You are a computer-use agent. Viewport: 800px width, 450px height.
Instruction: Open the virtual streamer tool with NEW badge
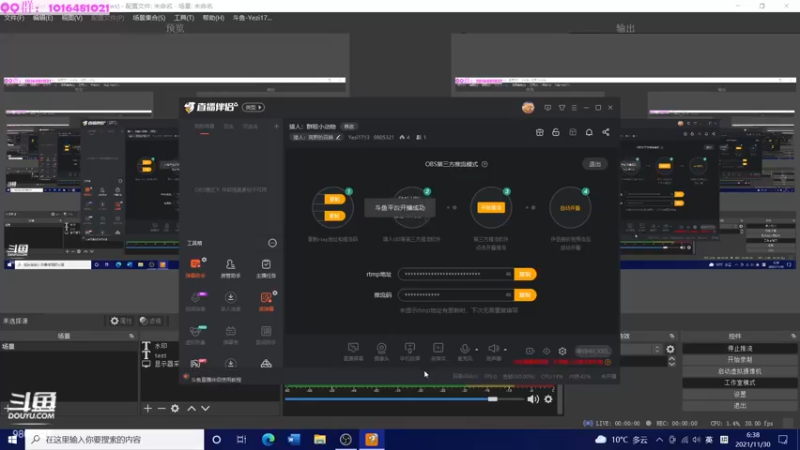196,334
